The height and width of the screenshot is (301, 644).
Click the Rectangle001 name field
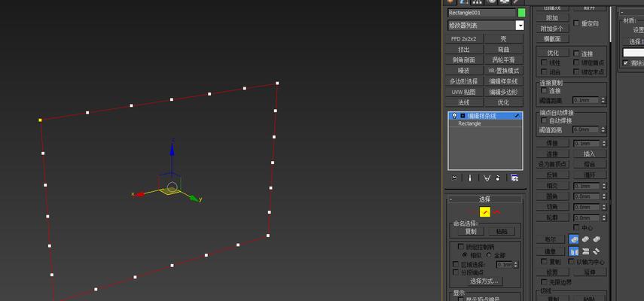point(481,13)
